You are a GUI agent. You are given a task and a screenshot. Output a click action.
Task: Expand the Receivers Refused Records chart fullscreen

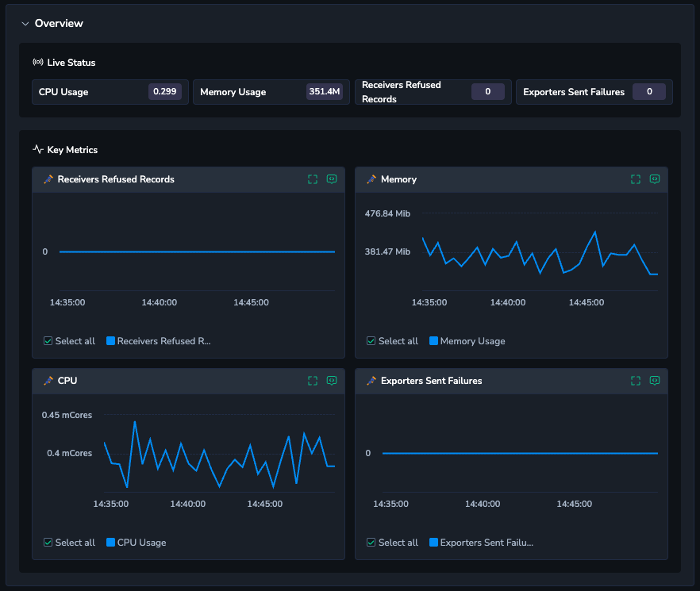[x=313, y=179]
